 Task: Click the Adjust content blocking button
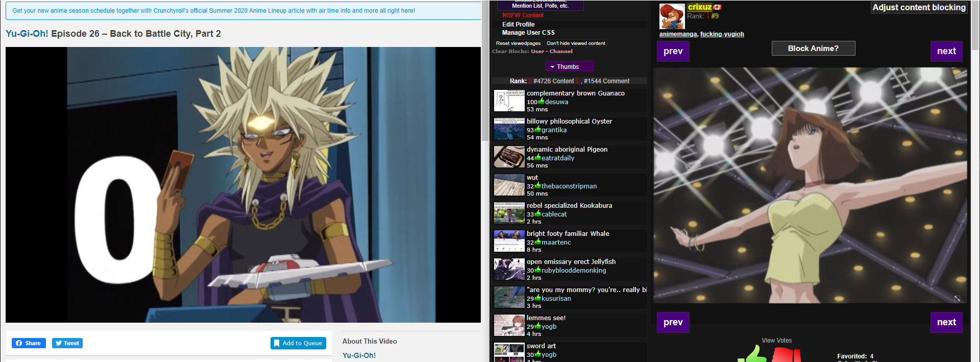click(919, 8)
